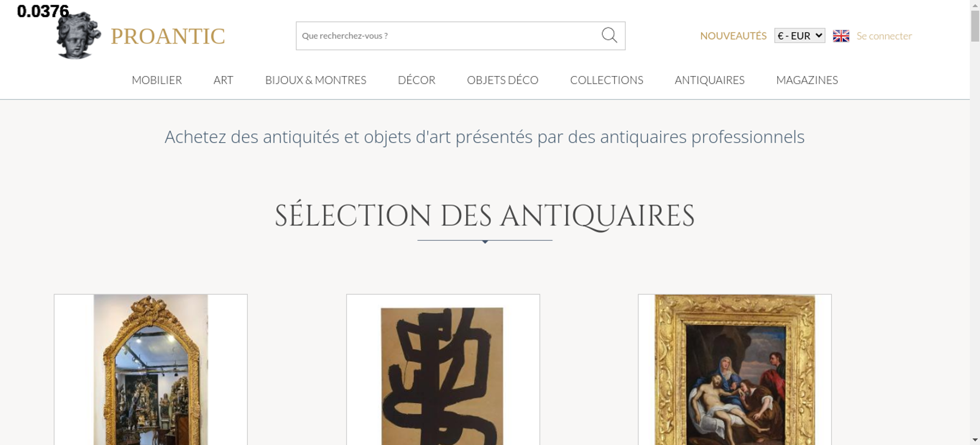Open the gilded arched mirror thumbnail

[150, 370]
